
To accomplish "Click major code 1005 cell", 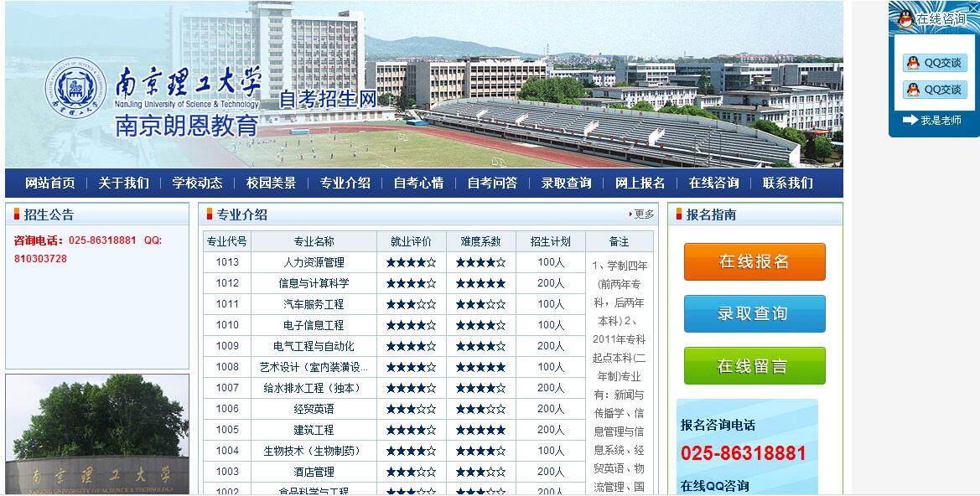I will pos(227,430).
